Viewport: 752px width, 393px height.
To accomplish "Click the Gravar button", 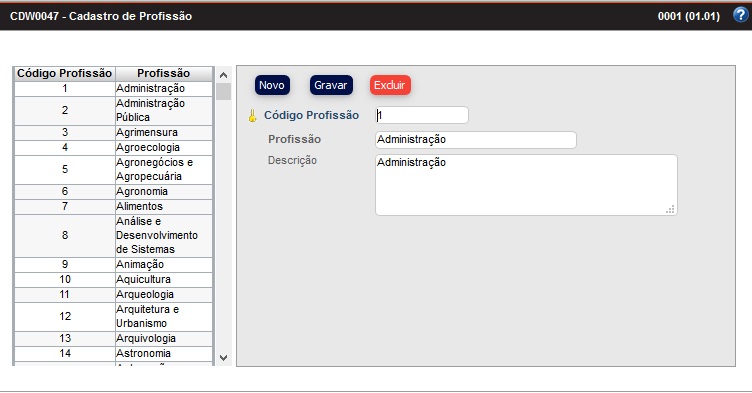I will pos(331,85).
